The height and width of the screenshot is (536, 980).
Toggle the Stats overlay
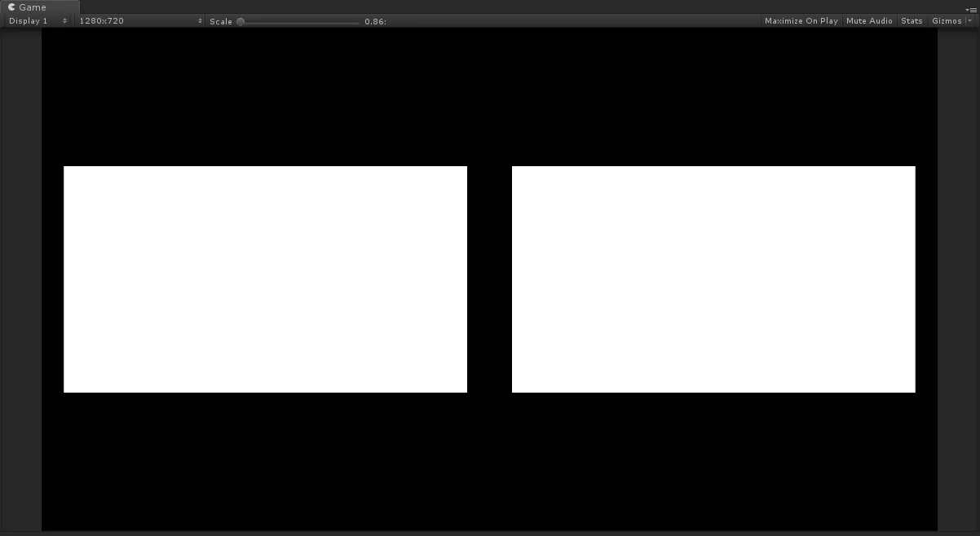click(x=912, y=21)
